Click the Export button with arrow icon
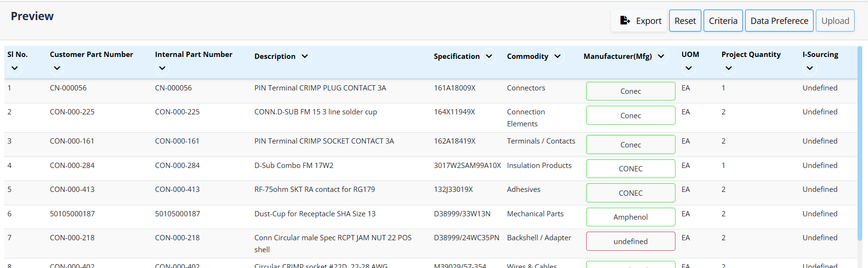This screenshot has width=868, height=268. pyautogui.click(x=639, y=21)
